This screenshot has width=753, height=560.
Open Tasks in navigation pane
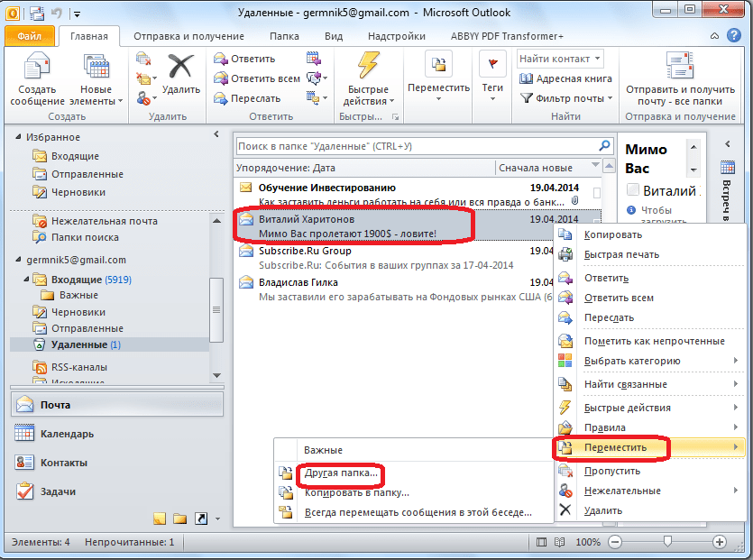(58, 491)
